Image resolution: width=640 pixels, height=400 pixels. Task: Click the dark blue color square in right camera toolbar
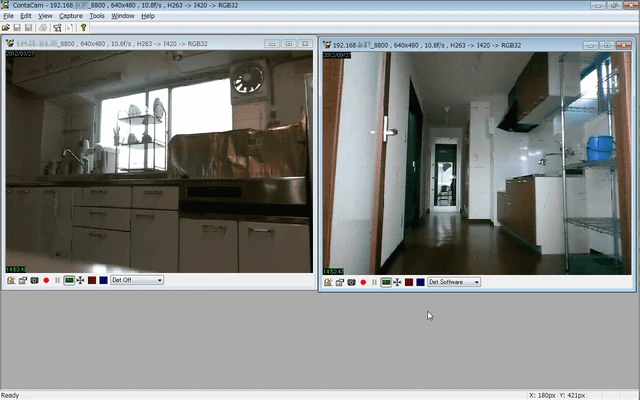(x=420, y=282)
